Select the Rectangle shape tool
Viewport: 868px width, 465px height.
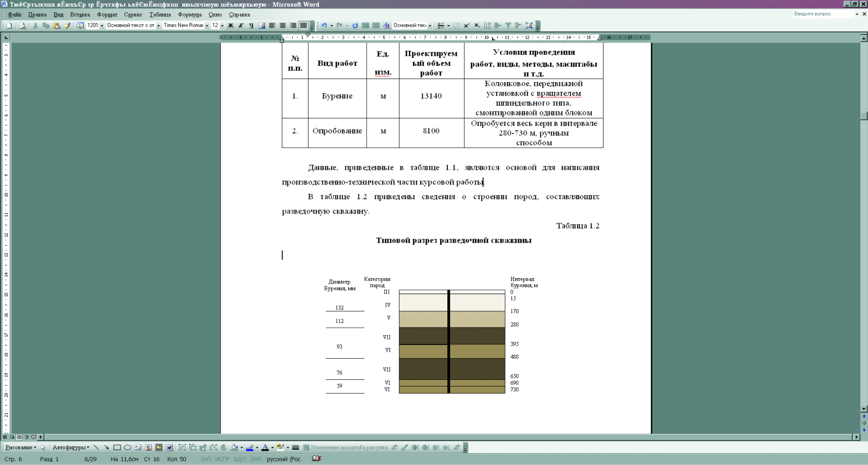point(117,448)
